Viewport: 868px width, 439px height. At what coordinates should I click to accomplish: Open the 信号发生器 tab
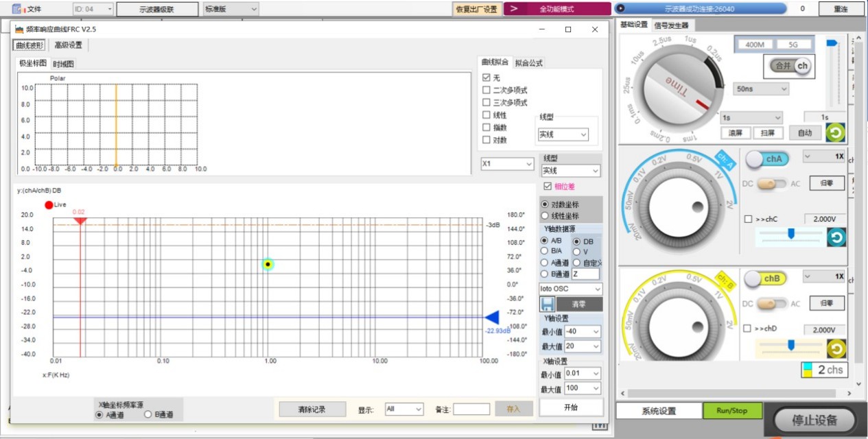672,25
